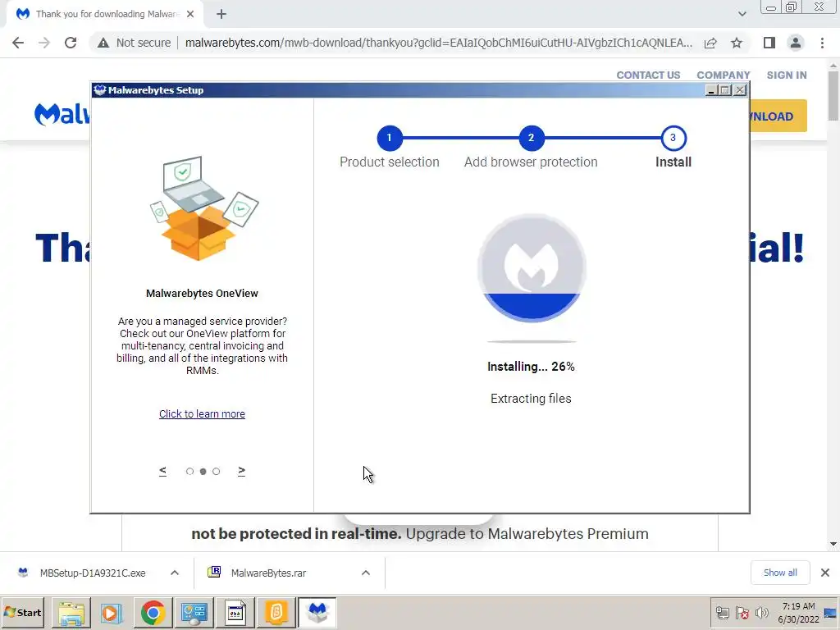Click the volume speaker tray icon
The height and width of the screenshot is (630, 840).
click(x=761, y=613)
